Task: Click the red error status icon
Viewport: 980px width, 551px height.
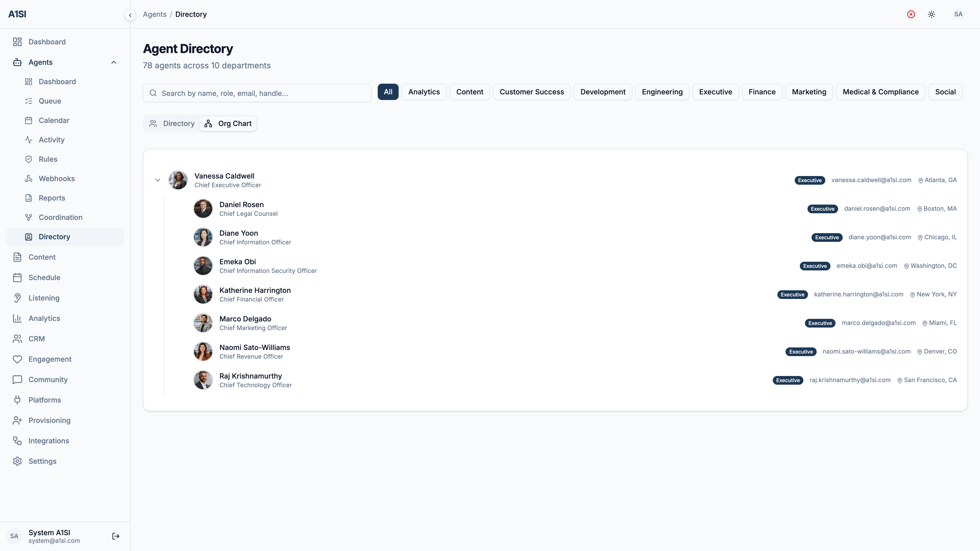Action: (911, 15)
